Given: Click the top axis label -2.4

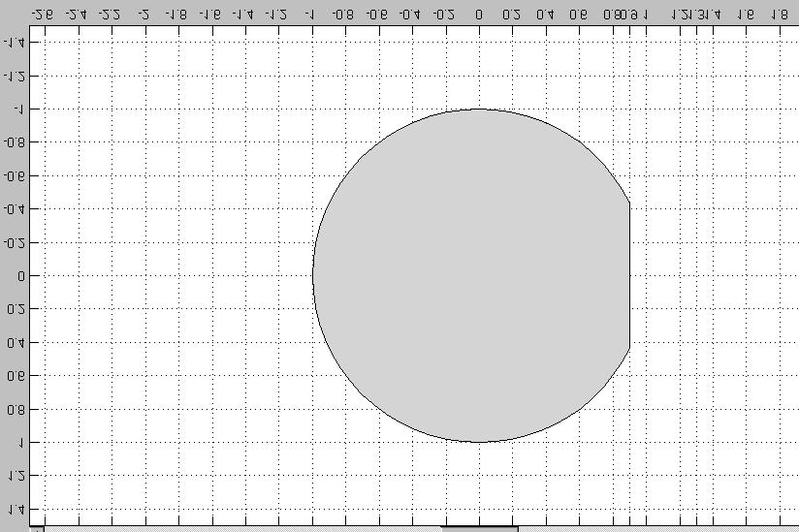Looking at the screenshot, I should point(77,15).
